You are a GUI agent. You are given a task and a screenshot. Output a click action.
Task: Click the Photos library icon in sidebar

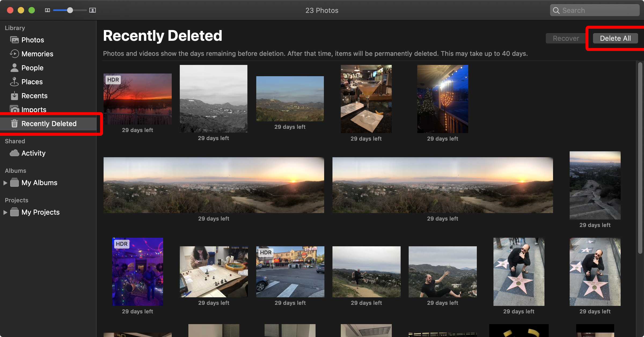tap(14, 40)
